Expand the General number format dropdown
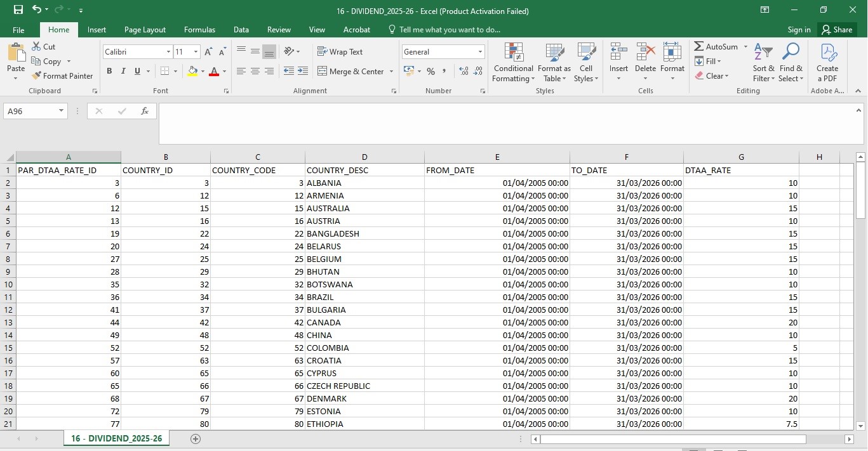The height and width of the screenshot is (451, 868). pos(480,52)
